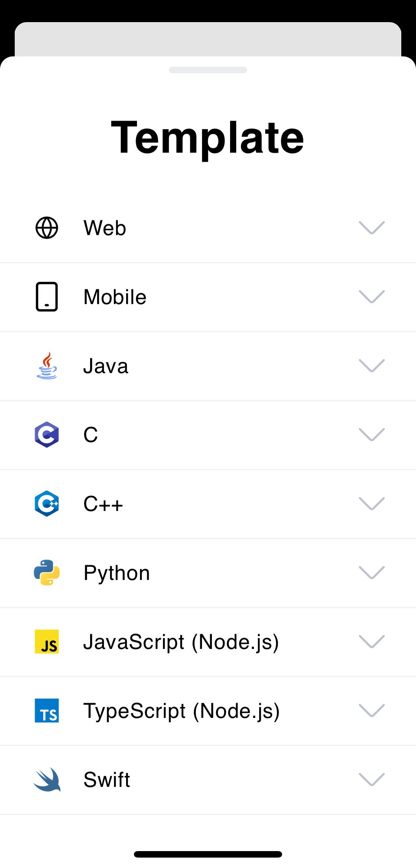Expand the Mobile templates chevron

tap(372, 297)
